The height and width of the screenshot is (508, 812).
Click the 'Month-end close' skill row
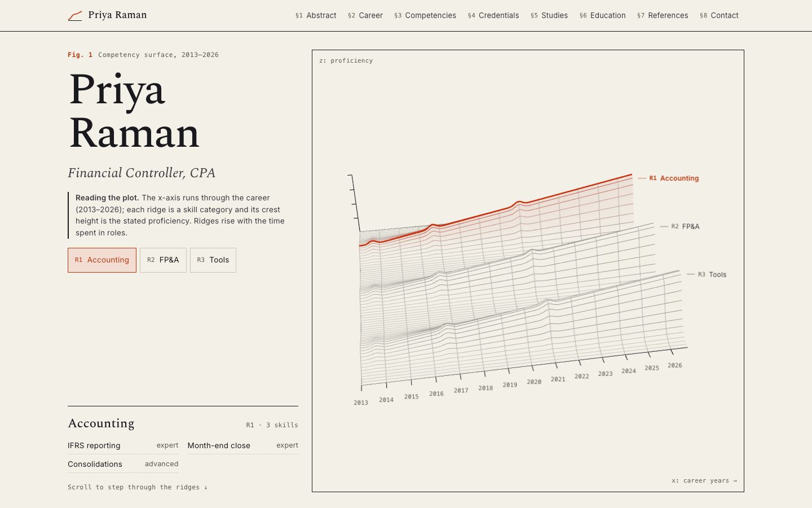pos(243,445)
